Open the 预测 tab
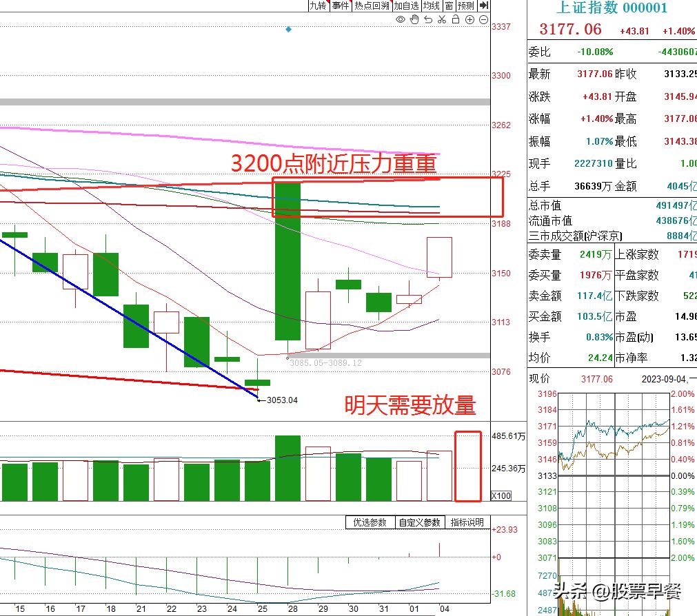This screenshot has height=616, width=697. click(466, 6)
